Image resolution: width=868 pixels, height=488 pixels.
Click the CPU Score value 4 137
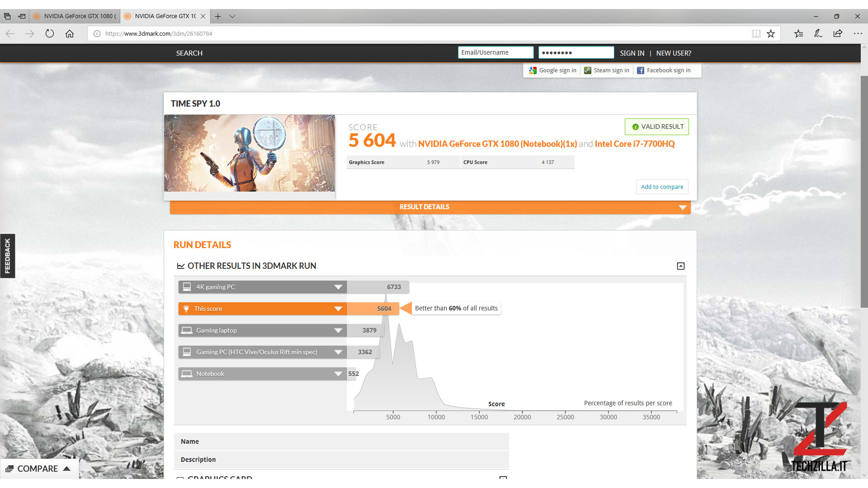click(547, 162)
